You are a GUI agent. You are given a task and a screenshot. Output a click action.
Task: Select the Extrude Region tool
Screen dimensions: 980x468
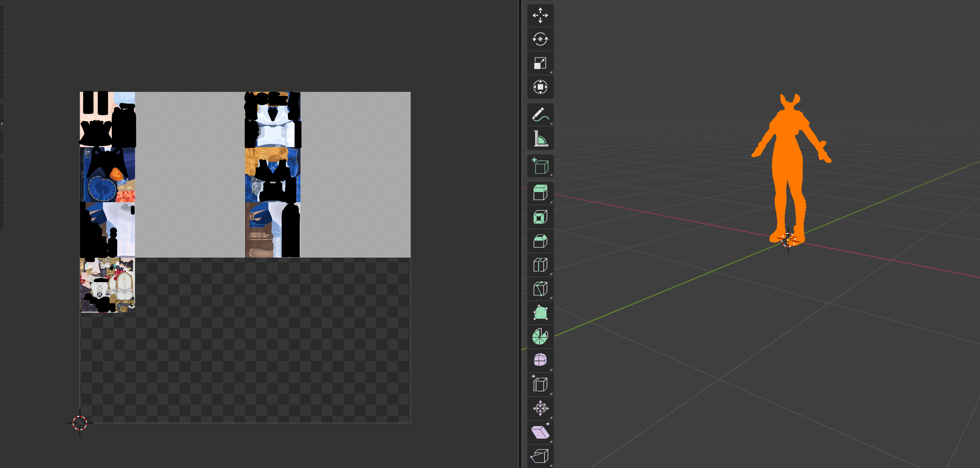pos(540,193)
